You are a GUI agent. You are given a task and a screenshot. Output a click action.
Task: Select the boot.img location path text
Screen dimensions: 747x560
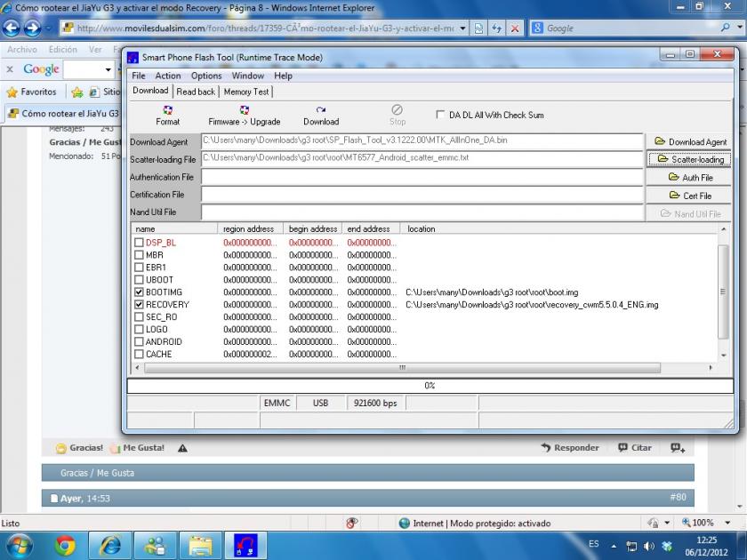492,292
